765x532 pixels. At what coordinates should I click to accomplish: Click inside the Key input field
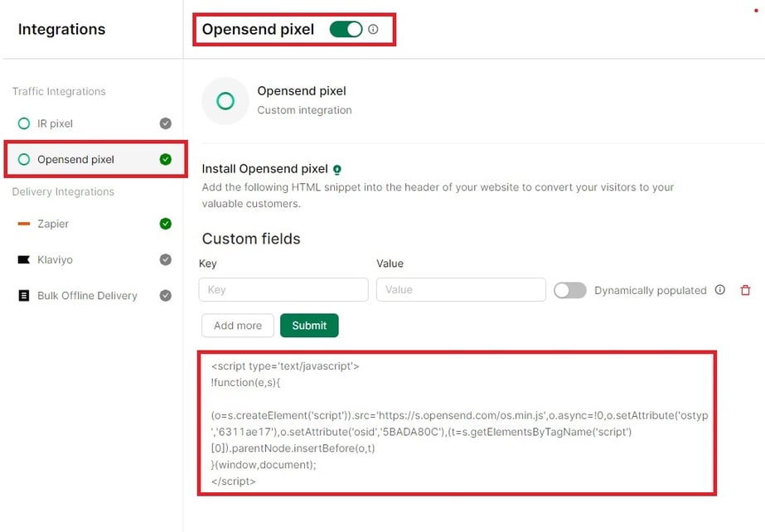[x=283, y=290]
